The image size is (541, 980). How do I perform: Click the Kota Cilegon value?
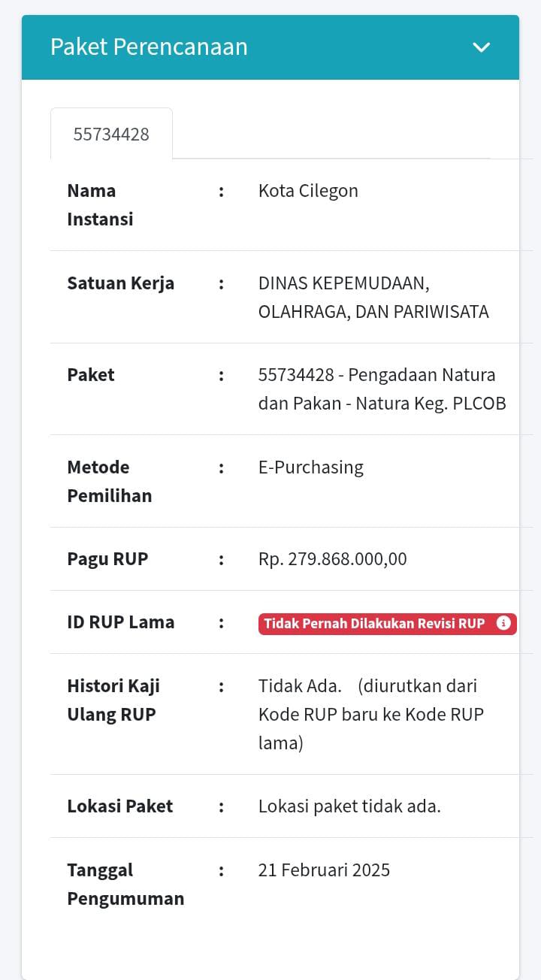point(308,191)
